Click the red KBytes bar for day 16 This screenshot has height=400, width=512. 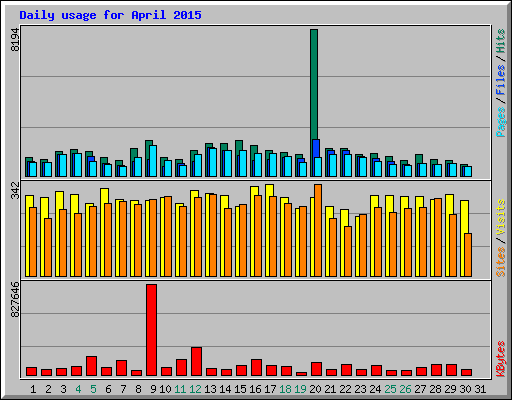point(256,368)
